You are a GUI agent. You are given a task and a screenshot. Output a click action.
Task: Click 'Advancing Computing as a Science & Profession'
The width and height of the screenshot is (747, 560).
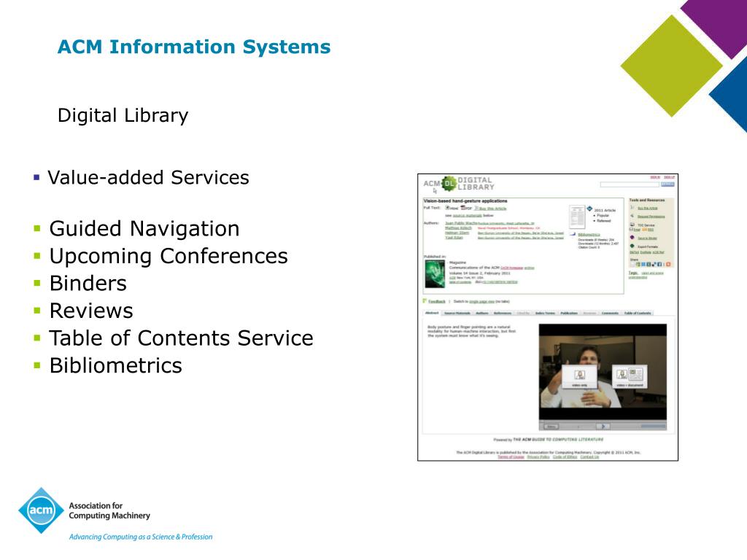point(141,537)
